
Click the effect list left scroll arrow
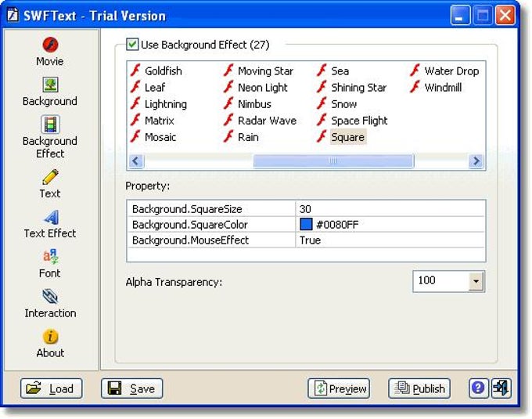coord(136,161)
